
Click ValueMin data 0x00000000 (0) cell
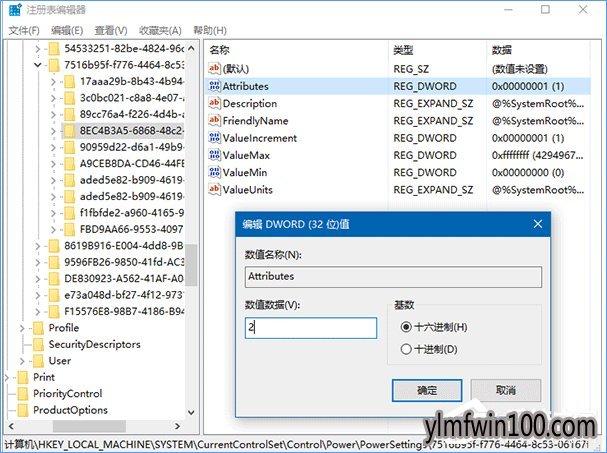[528, 172]
